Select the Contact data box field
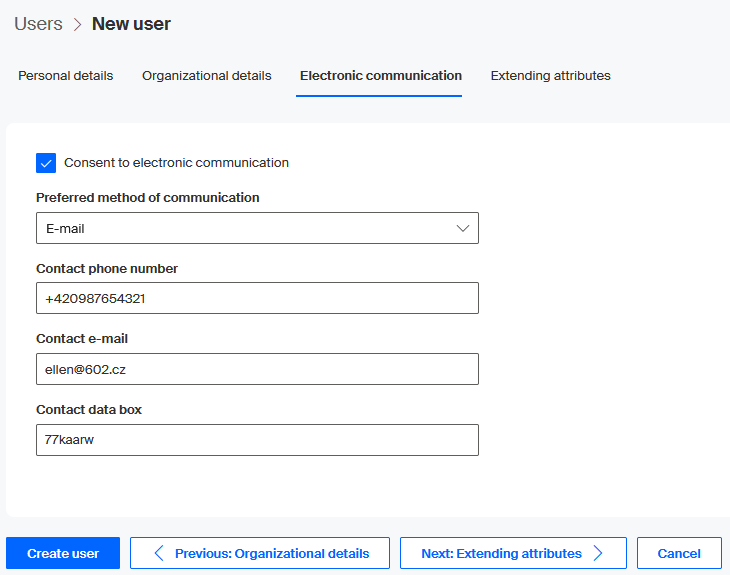 coord(257,440)
